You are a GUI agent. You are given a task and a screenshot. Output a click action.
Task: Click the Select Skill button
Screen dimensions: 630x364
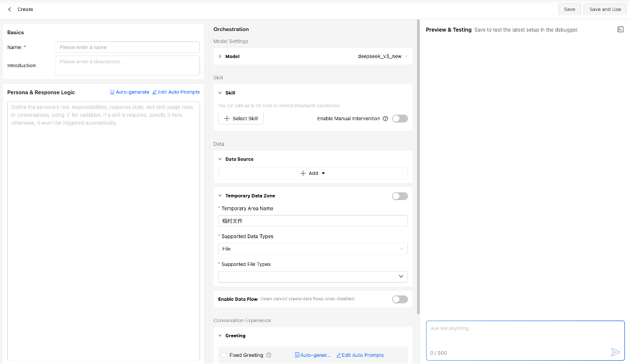pos(241,119)
